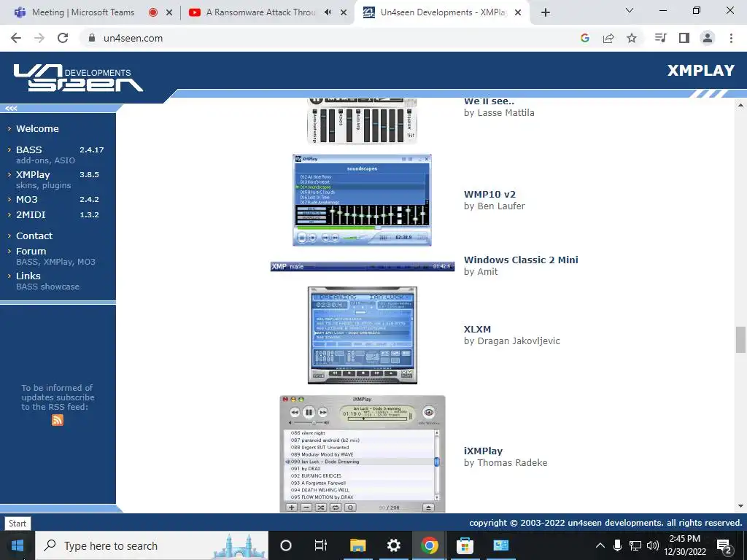
Task: Click the un4seen Developments logo
Action: point(78,77)
